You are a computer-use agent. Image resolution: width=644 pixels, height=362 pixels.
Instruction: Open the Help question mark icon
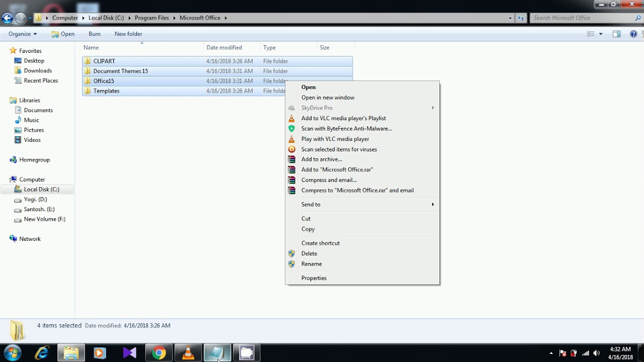click(x=633, y=34)
